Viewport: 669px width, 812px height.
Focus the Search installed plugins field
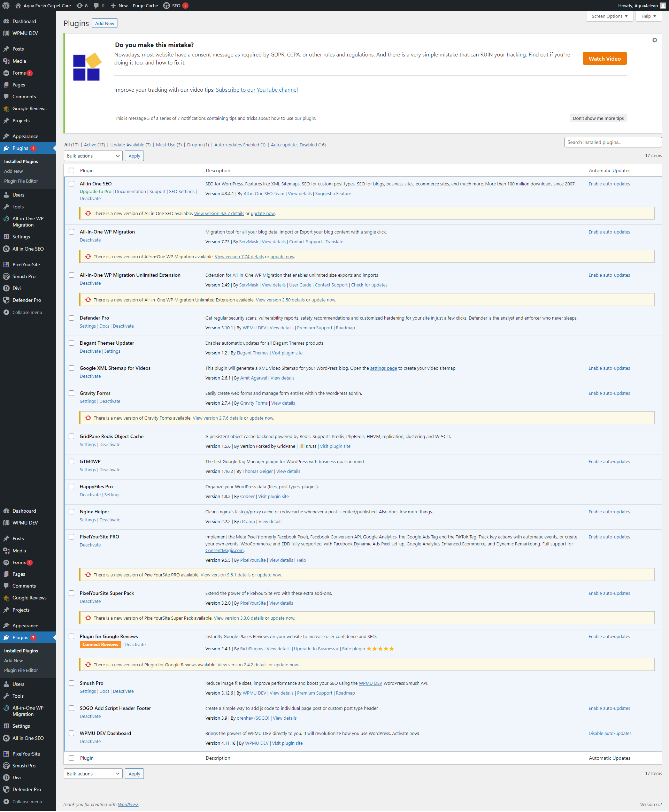613,142
